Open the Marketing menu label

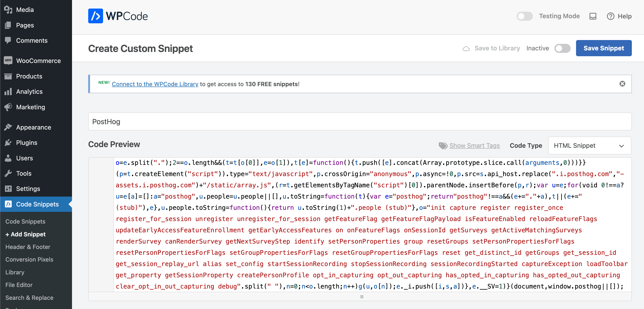click(31, 107)
